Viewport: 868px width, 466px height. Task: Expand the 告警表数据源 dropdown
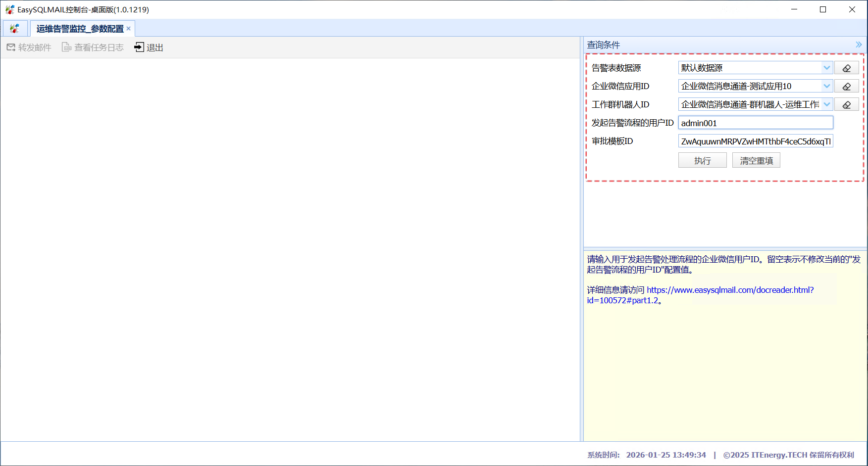[827, 68]
